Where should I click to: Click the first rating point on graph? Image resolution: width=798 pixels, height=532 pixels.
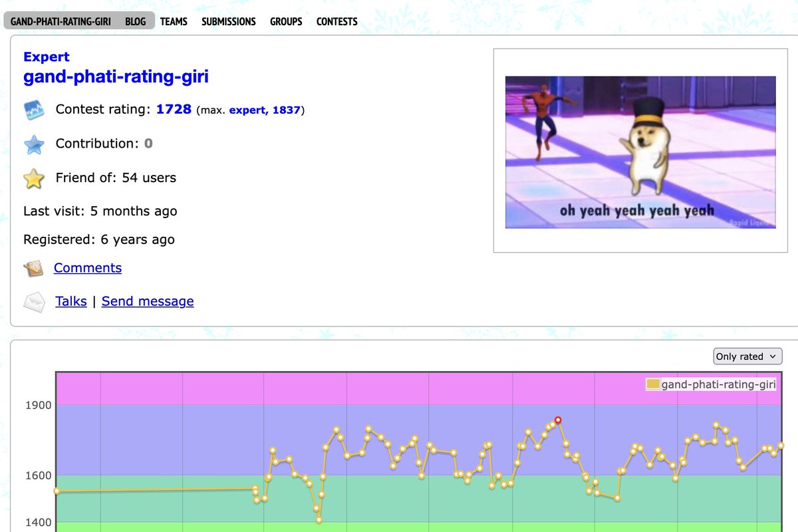click(57, 491)
